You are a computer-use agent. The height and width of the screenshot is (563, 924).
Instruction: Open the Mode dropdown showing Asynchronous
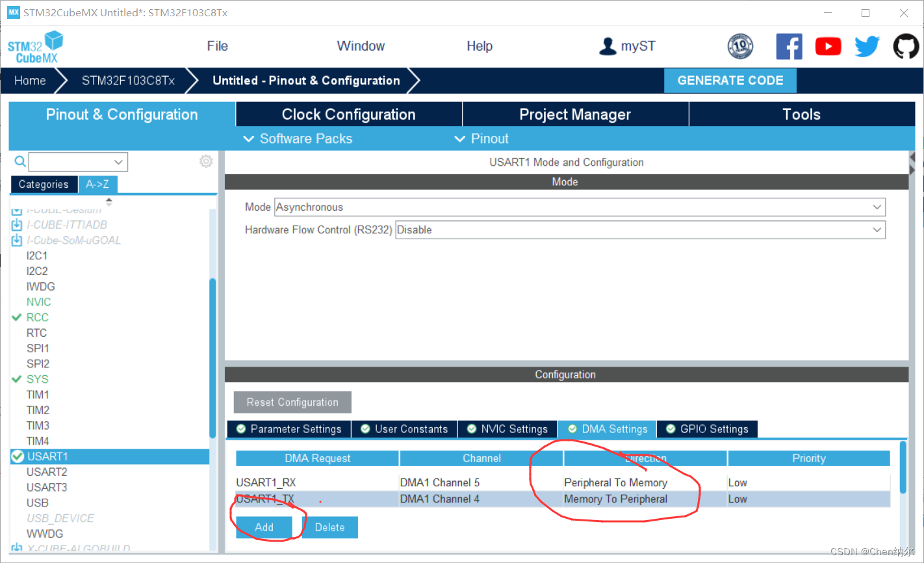[580, 207]
